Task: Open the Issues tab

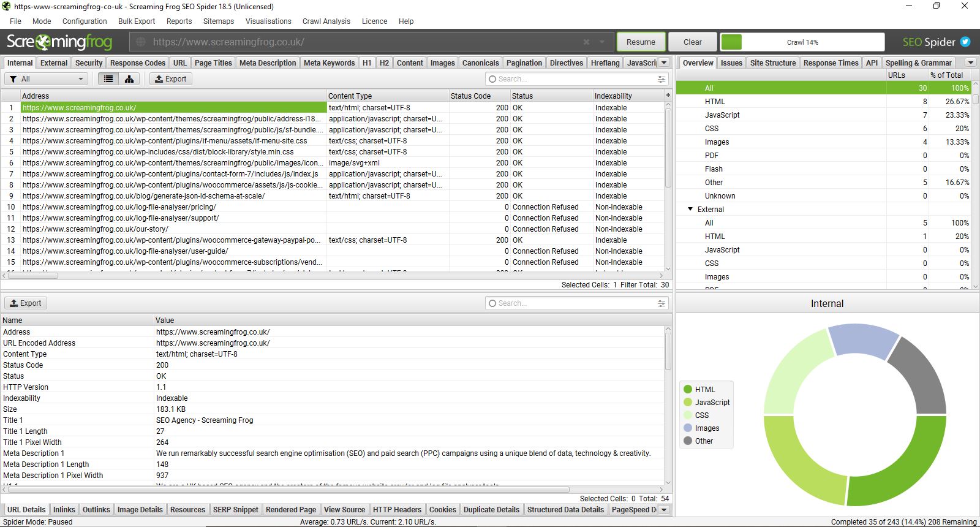Action: (x=731, y=63)
